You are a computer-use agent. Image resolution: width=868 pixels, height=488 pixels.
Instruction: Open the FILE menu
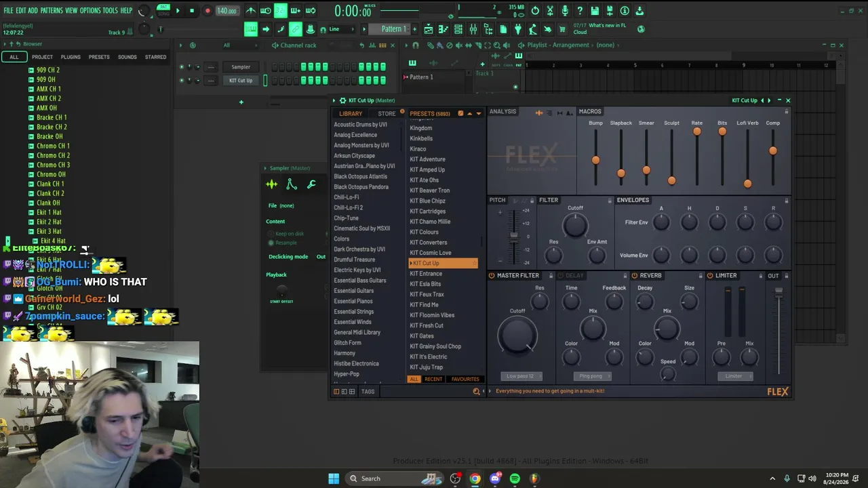pos(8,11)
